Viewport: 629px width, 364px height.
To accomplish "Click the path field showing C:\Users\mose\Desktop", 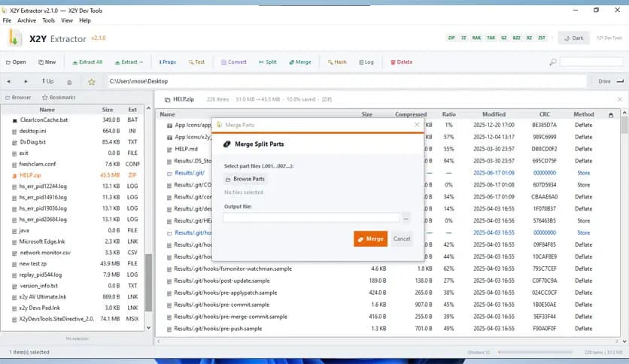I will pyautogui.click(x=347, y=81).
